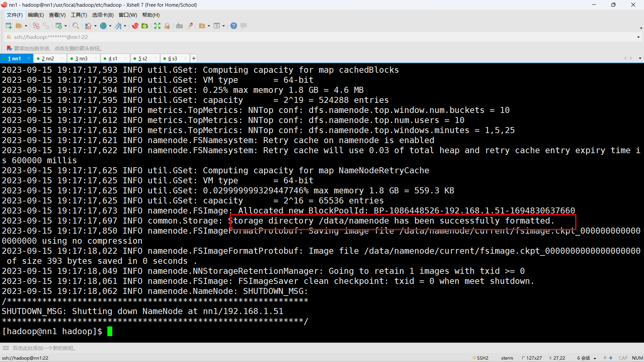Close the 3 nn3 tab
The image size is (644, 362).
pyautogui.click(x=96, y=58)
